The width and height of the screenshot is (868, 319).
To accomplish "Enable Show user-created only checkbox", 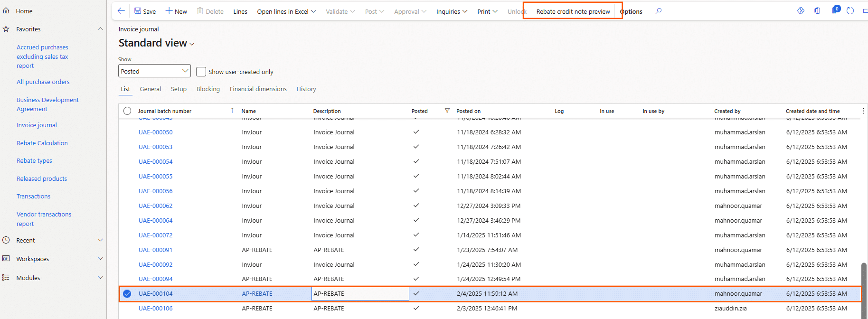I will click(x=201, y=72).
